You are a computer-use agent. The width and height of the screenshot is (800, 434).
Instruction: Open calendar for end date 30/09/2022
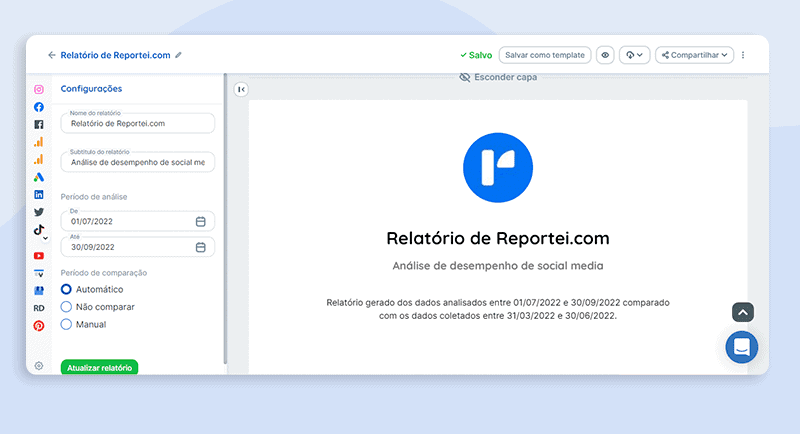(201, 247)
